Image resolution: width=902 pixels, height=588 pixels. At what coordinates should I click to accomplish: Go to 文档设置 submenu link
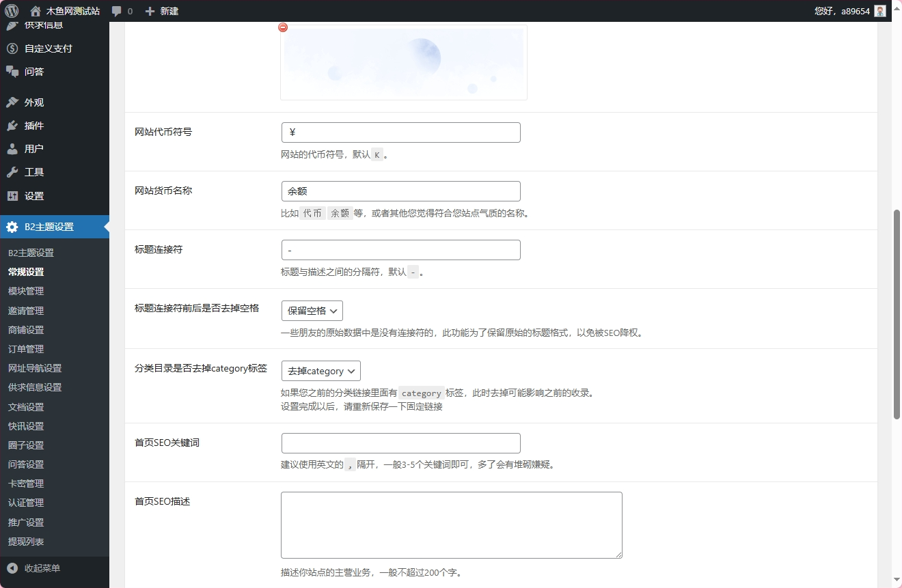(x=26, y=407)
